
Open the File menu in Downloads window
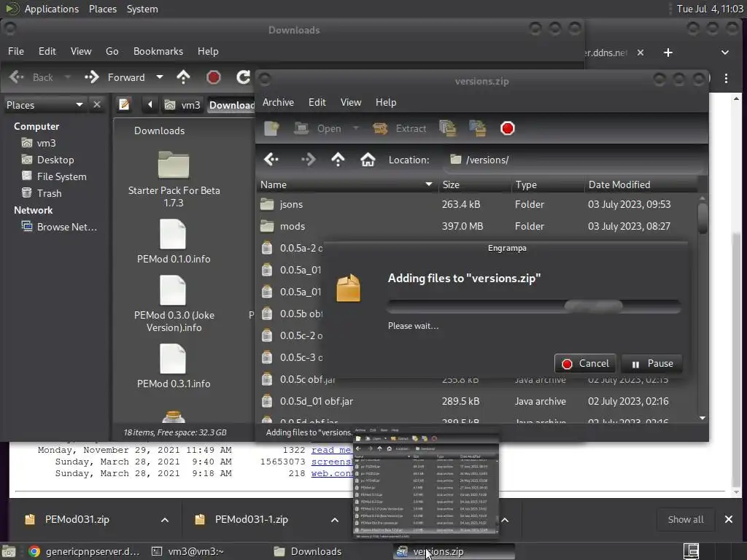[x=16, y=52]
